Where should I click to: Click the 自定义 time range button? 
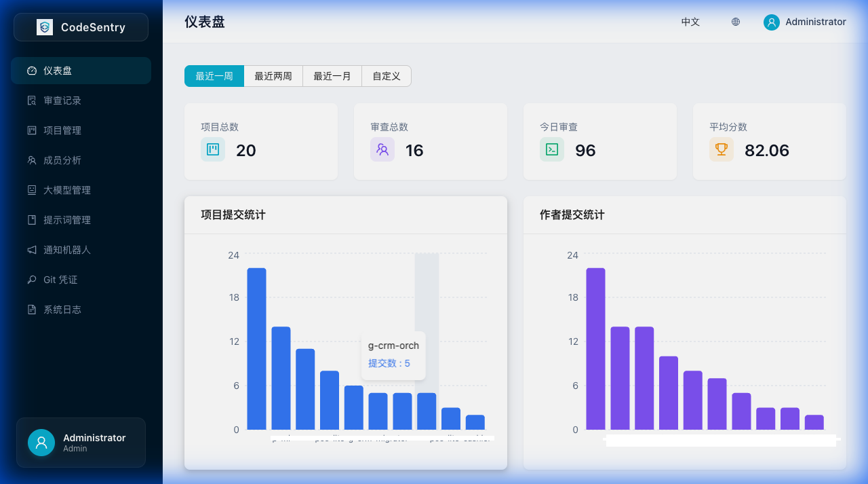pos(386,76)
